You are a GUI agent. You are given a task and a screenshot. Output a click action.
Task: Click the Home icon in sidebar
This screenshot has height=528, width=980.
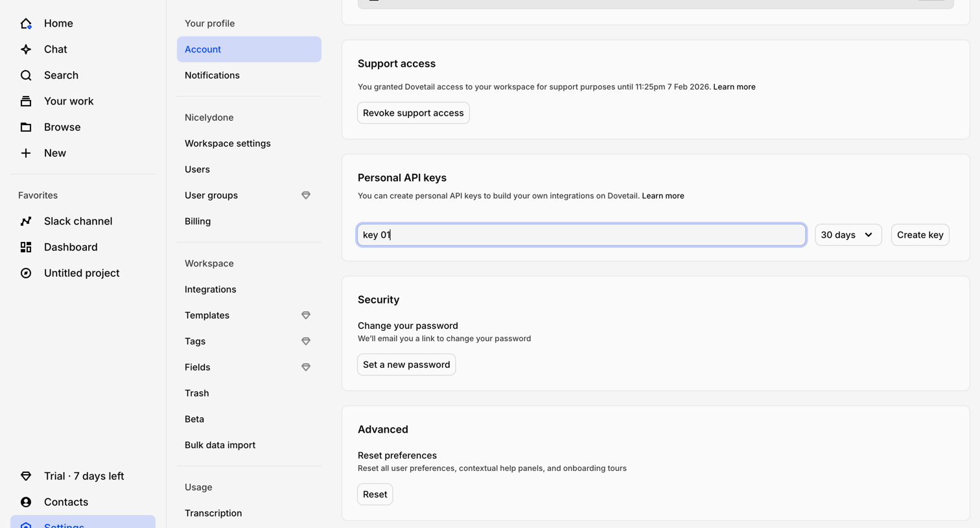tap(26, 23)
